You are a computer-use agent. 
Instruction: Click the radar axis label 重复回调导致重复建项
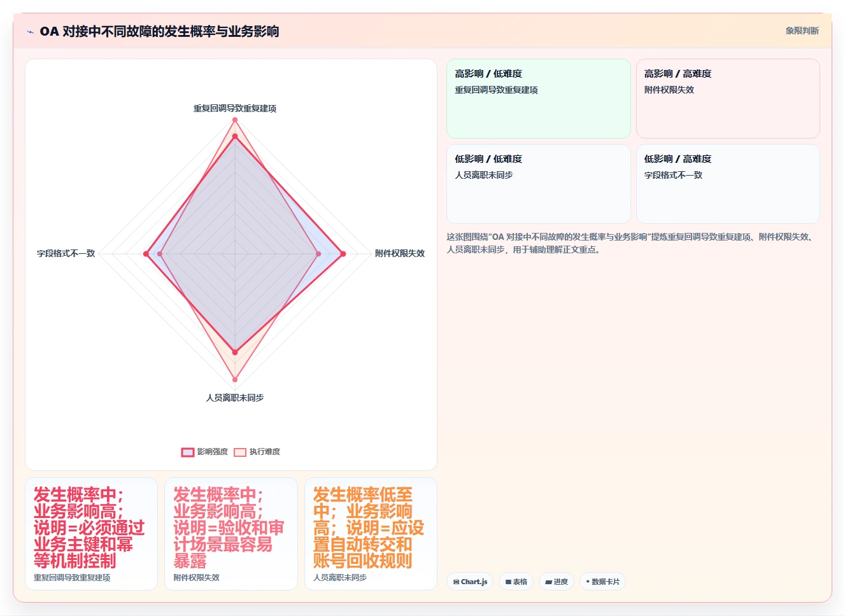coord(235,109)
